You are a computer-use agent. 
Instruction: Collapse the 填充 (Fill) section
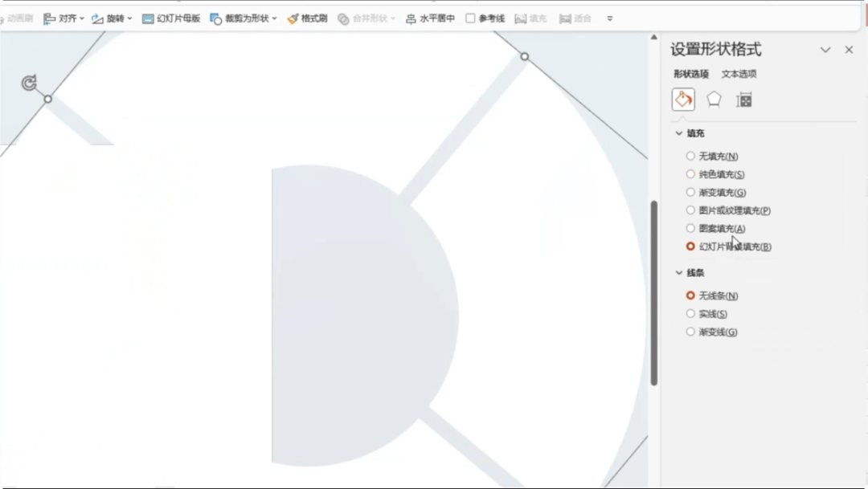tap(680, 132)
